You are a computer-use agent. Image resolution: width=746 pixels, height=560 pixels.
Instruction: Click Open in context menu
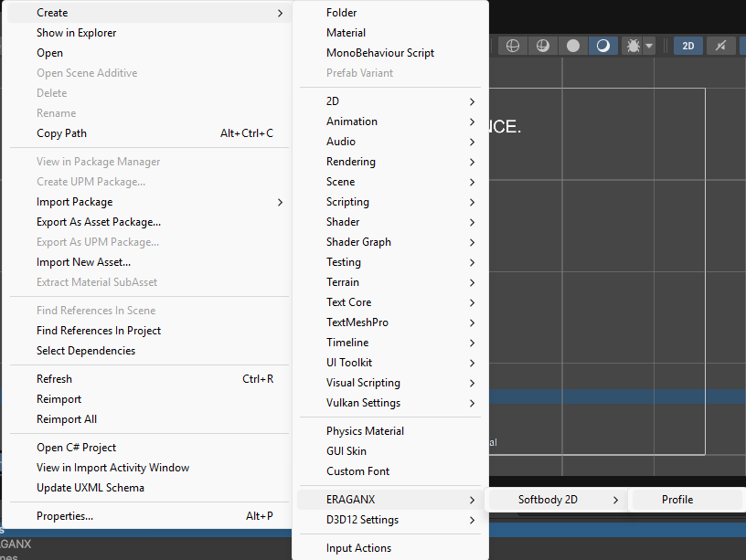[149, 53]
